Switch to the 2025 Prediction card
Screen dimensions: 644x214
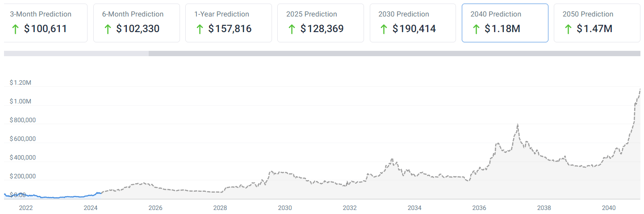[x=320, y=23]
